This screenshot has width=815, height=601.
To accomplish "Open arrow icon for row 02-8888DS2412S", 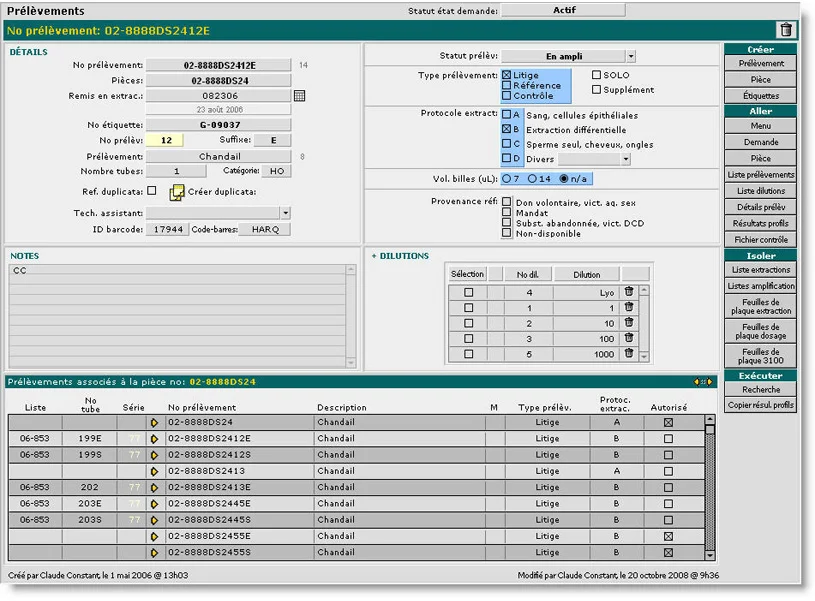I will tap(154, 455).
